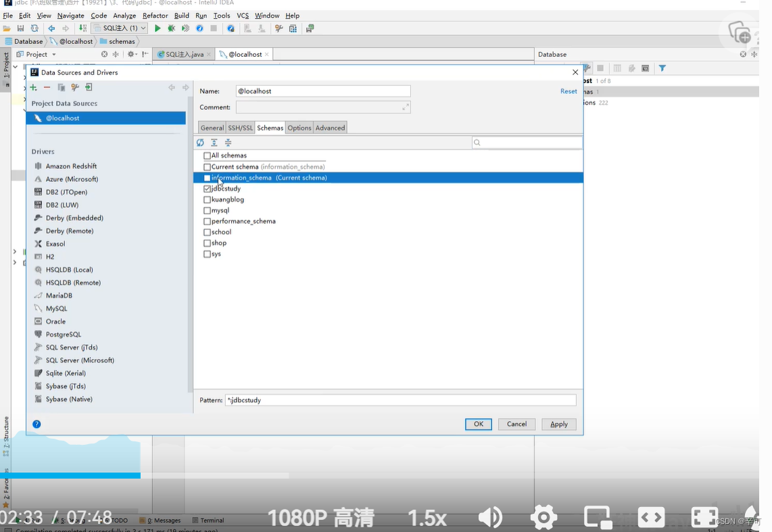Click the video volume speaker icon
Viewport: 772px width, 532px height.
click(490, 517)
